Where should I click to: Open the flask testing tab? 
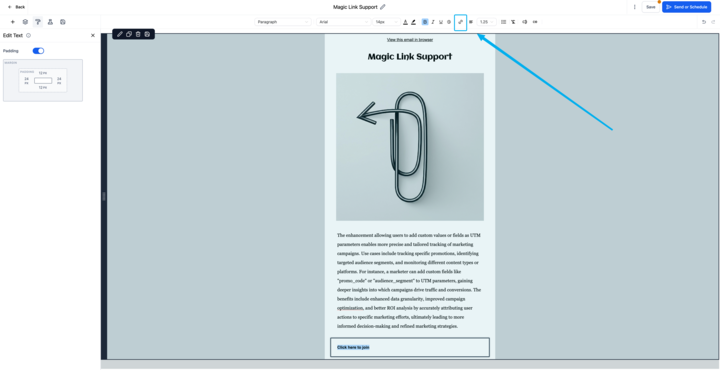51,22
